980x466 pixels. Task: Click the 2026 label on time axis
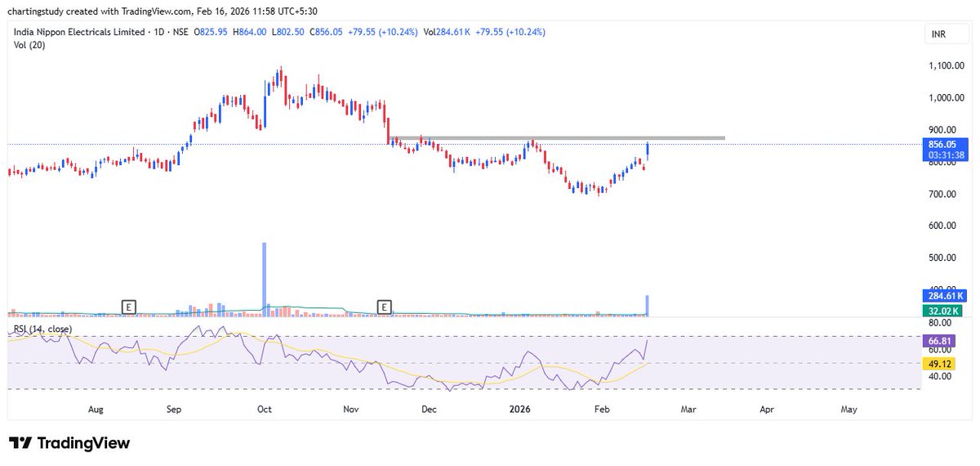(x=520, y=409)
